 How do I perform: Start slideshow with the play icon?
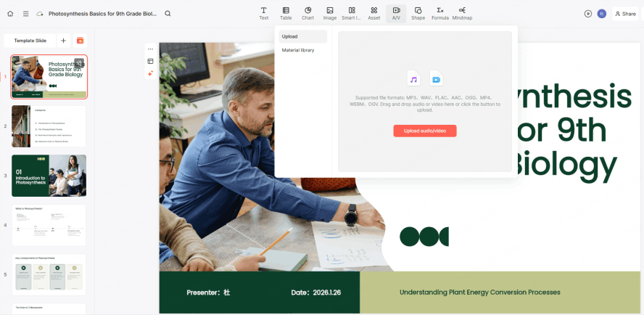coord(587,14)
